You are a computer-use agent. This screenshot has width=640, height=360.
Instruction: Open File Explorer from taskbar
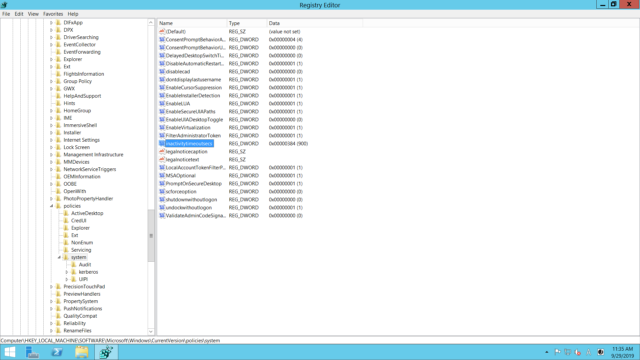[x=82, y=352]
